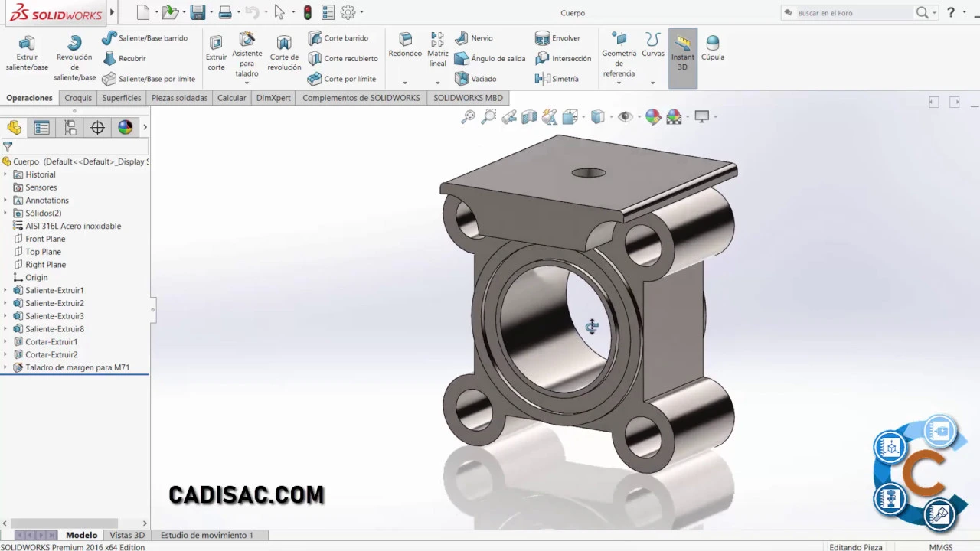Select Corte por límite tool

[x=341, y=79]
